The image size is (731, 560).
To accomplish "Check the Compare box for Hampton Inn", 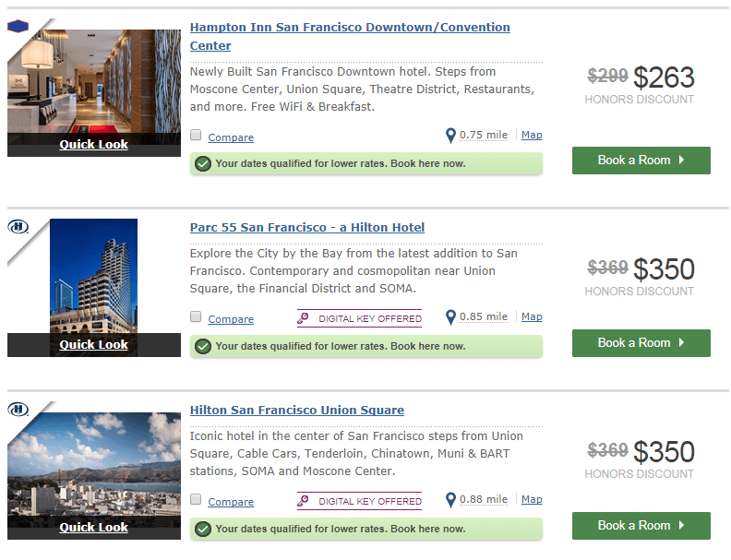I will pos(196,136).
